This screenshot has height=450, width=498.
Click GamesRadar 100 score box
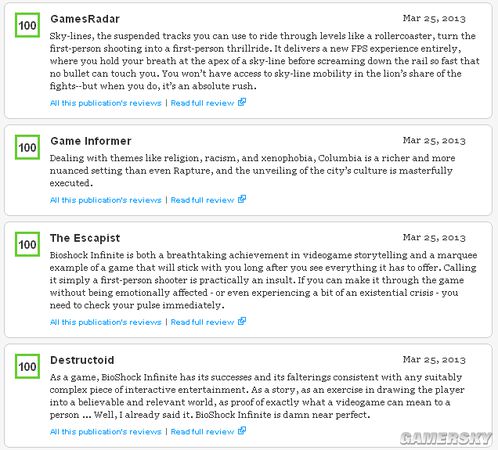(x=27, y=25)
